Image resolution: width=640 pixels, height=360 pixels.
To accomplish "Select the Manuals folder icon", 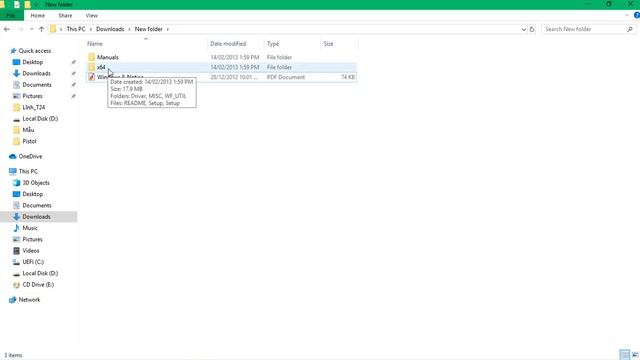I will (x=91, y=57).
